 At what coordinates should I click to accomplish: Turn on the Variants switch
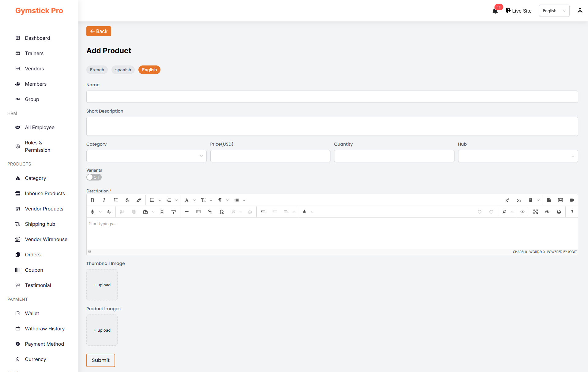94,177
